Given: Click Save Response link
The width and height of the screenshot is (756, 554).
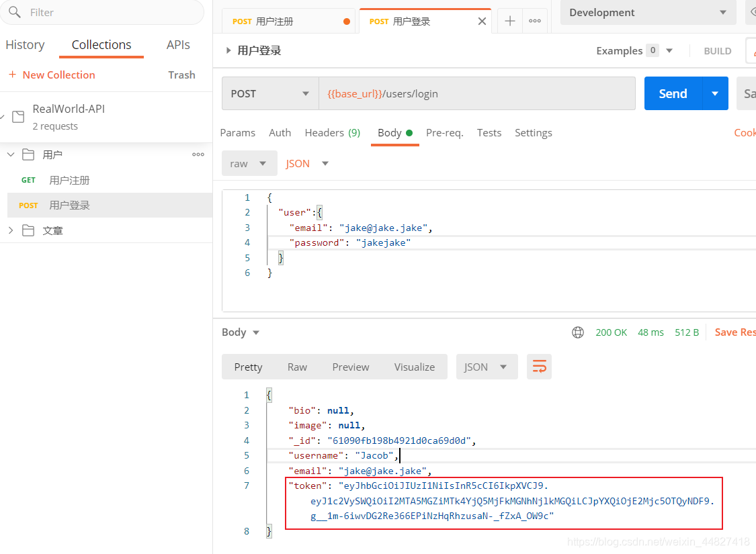Looking at the screenshot, I should tap(734, 332).
